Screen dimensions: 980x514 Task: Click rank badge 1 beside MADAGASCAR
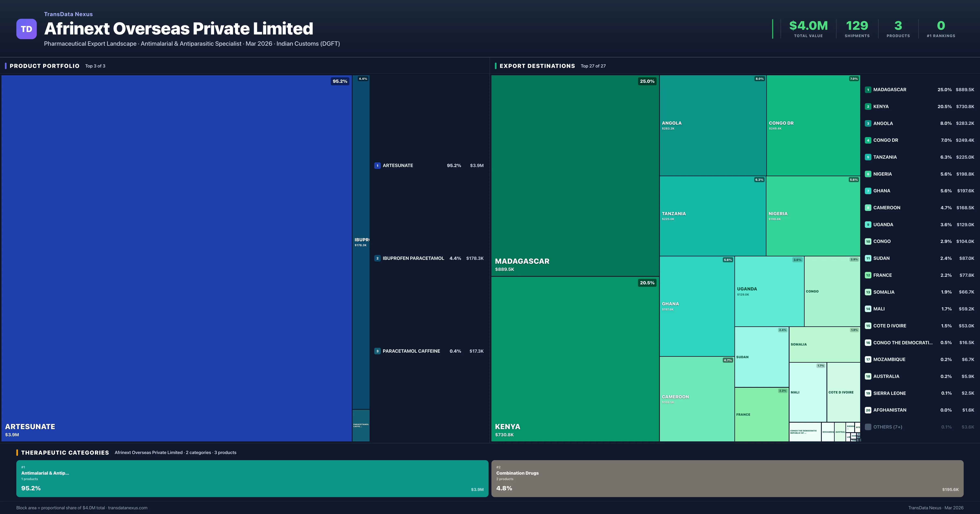[x=868, y=90]
